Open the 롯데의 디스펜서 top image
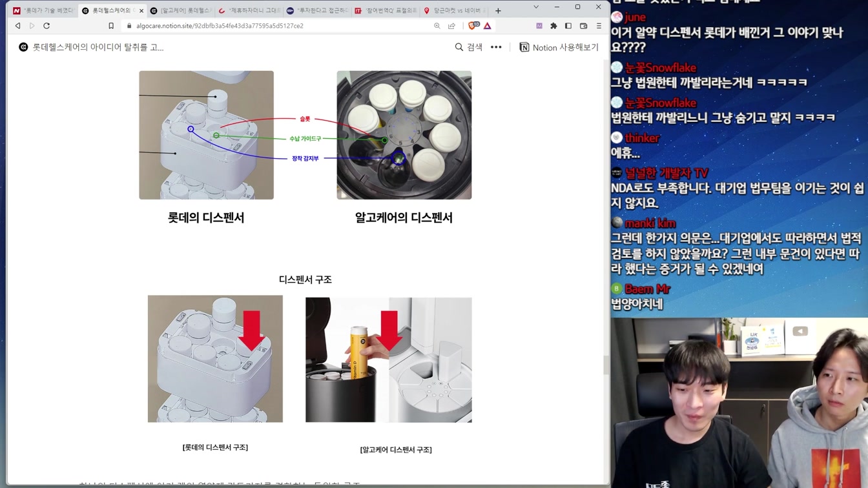Screen dimensions: 868x488 point(206,135)
